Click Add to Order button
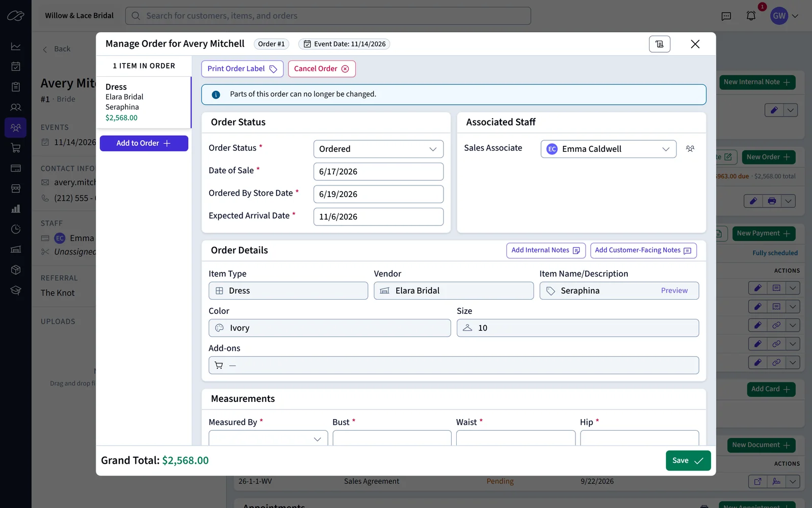This screenshot has height=508, width=812. 144,143
